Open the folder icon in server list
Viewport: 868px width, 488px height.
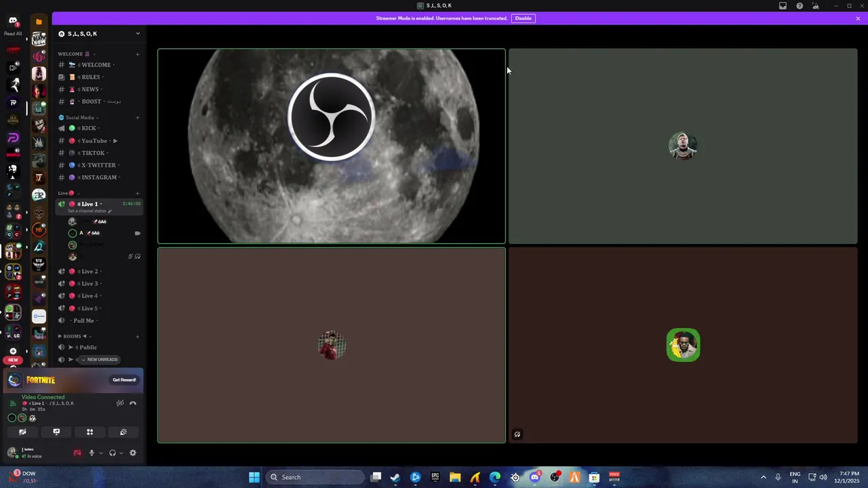point(39,22)
